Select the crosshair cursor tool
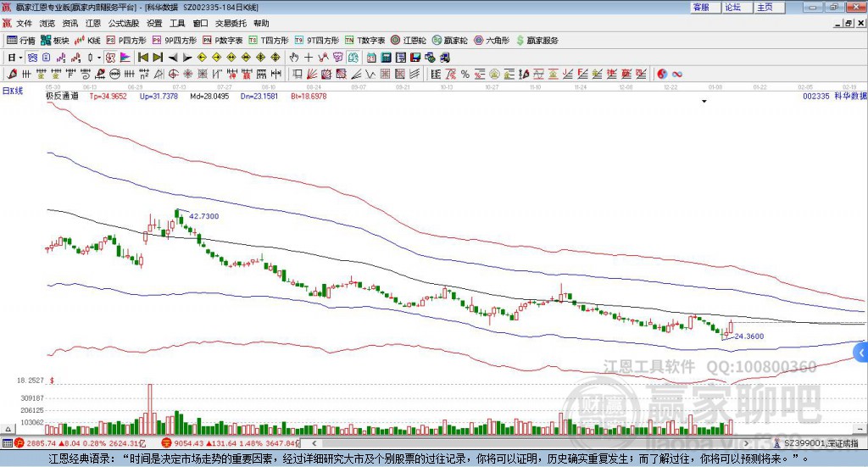Viewport: 868px width, 467px height. click(309, 58)
